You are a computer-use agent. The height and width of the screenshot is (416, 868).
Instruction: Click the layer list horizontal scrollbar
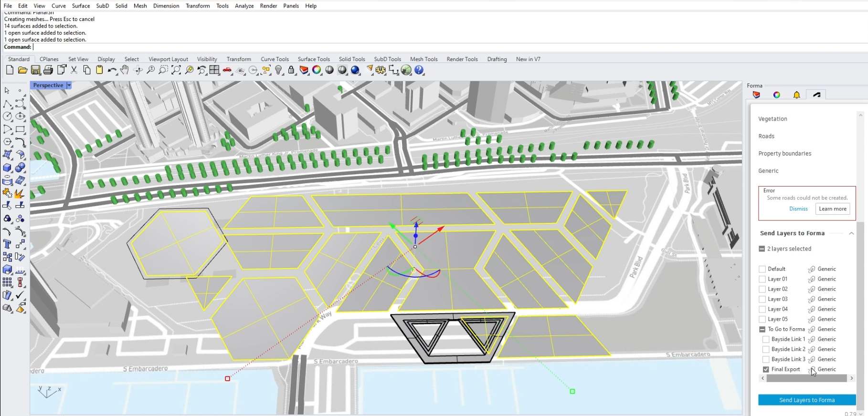point(806,378)
